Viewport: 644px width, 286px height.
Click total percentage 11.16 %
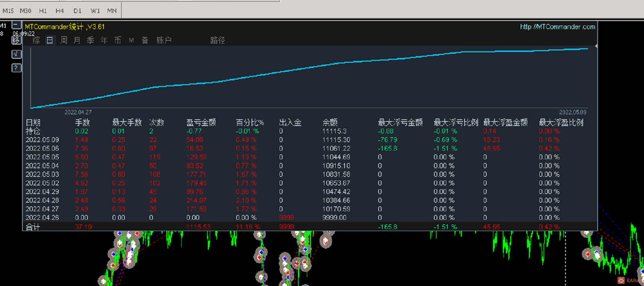(x=248, y=227)
